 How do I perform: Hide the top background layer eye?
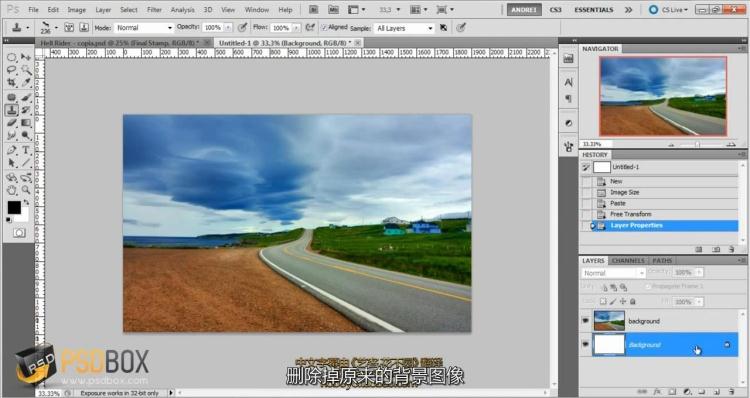585,321
